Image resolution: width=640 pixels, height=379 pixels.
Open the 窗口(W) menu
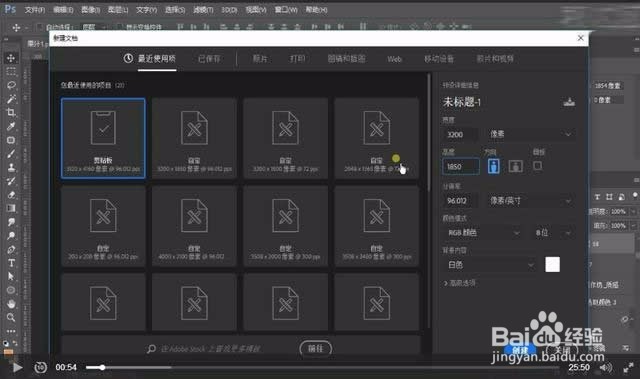pyautogui.click(x=286, y=9)
